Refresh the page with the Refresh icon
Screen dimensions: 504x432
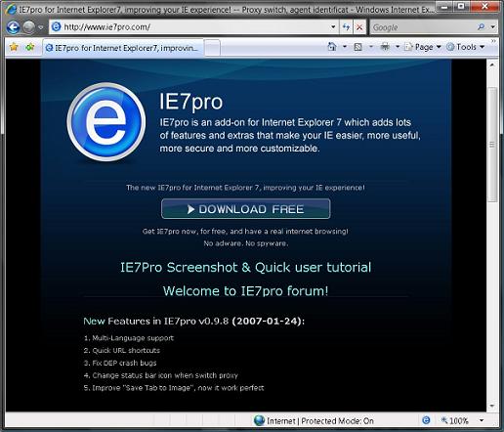pos(346,27)
